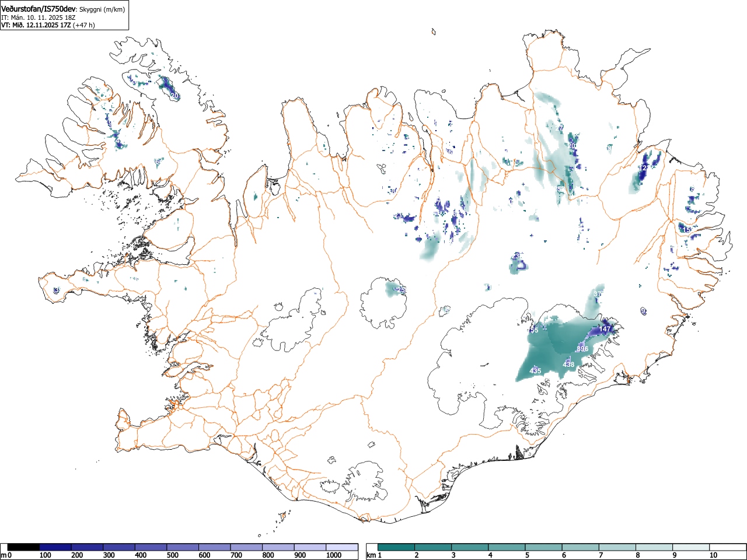747x560 pixels.
Task: Click the 1000 tick label on the m legend
Action: coord(334,555)
